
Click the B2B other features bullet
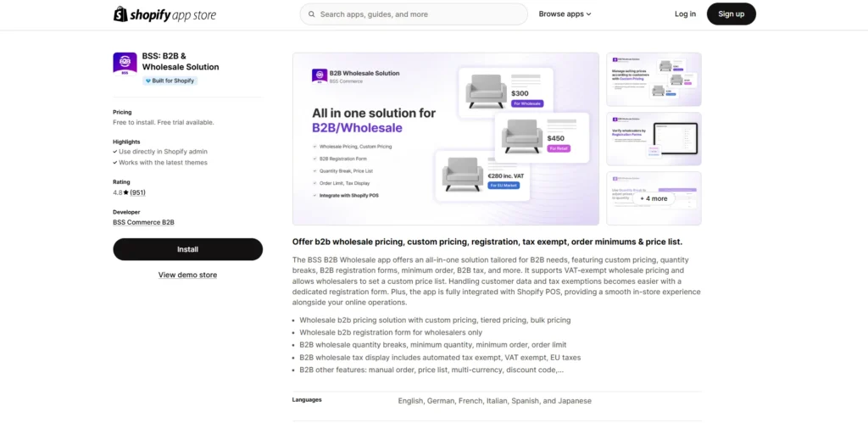point(431,370)
